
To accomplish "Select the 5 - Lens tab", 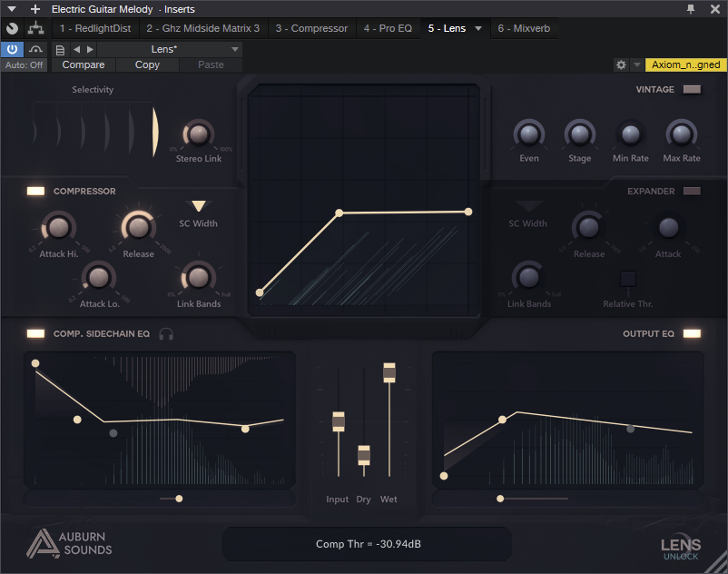I will tap(447, 28).
